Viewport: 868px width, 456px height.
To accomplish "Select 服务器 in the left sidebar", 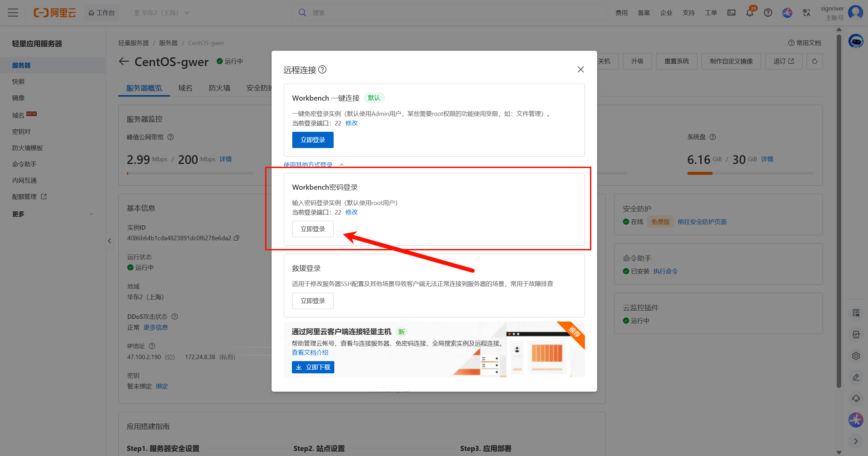I will pos(53,65).
